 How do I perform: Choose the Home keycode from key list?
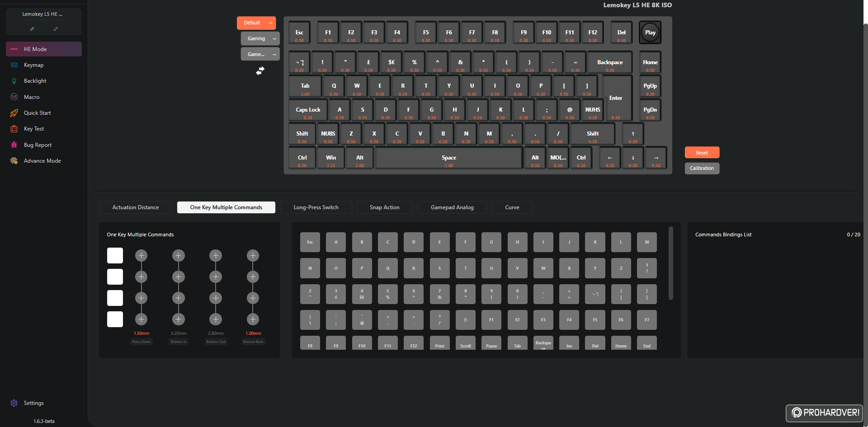(621, 343)
